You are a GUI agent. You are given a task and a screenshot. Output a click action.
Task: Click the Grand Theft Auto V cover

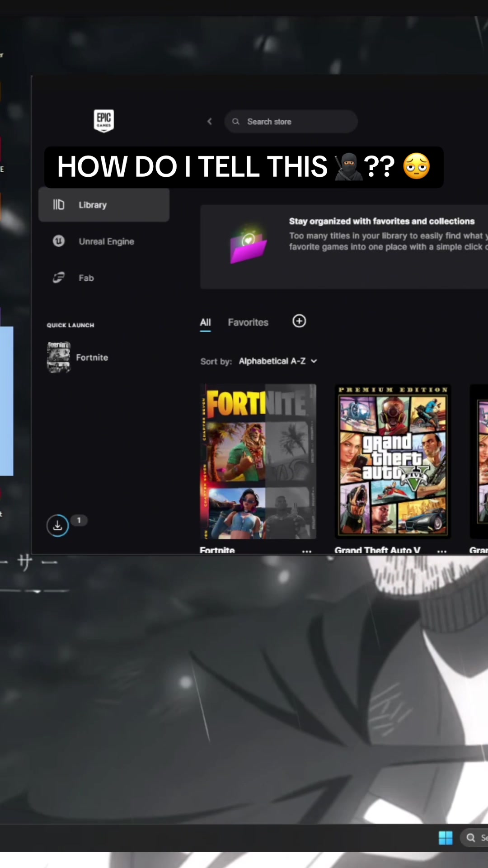[x=393, y=461]
